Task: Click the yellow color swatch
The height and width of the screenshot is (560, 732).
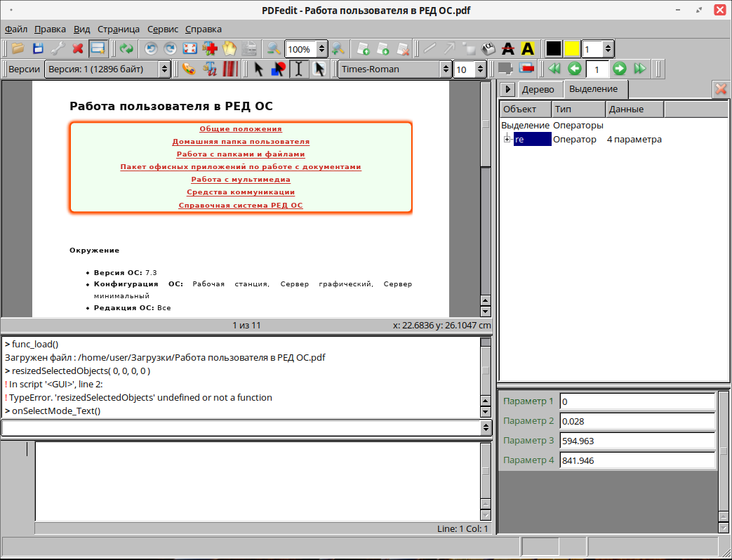Action: (572, 48)
